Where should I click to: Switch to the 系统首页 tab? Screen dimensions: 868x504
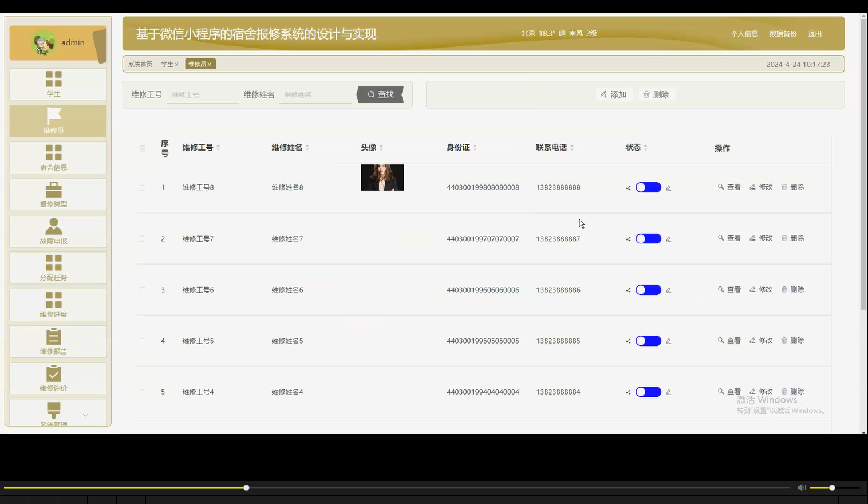coord(140,64)
